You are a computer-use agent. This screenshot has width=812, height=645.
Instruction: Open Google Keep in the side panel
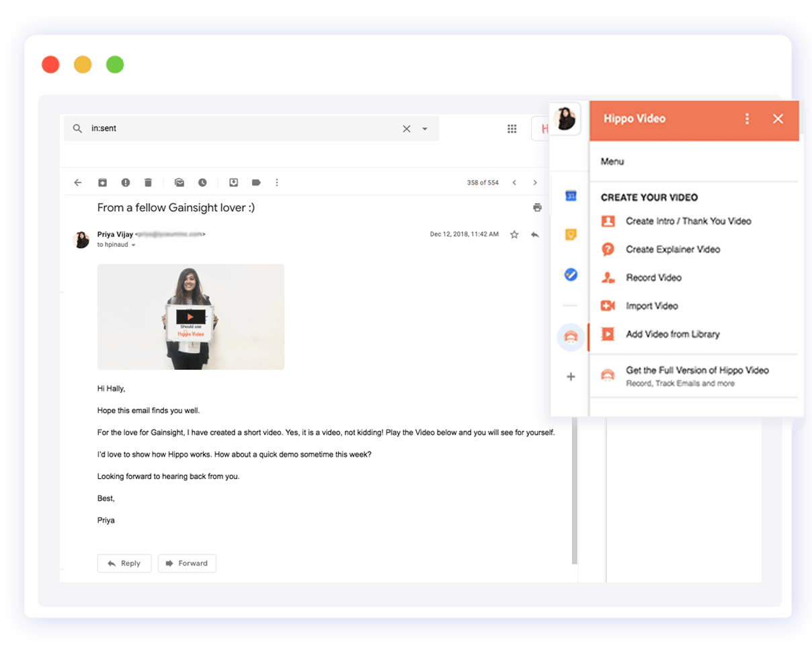[x=570, y=235]
